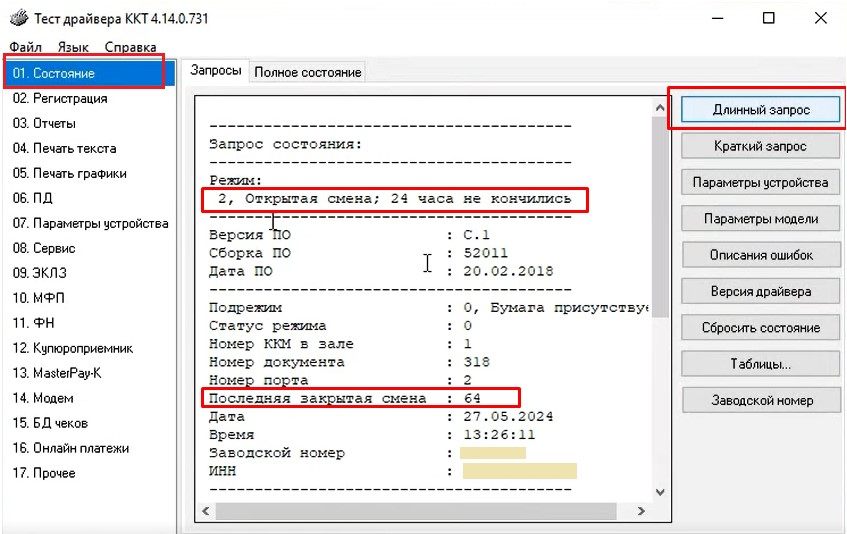This screenshot has height=534, width=847.
Task: Open the Справка menu
Action: point(130,47)
